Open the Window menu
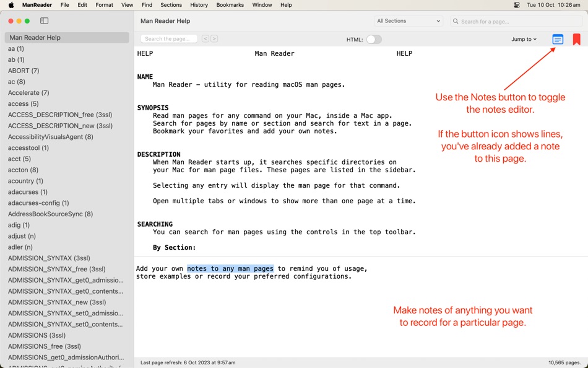Screen dimensions: 588x368 point(262,5)
